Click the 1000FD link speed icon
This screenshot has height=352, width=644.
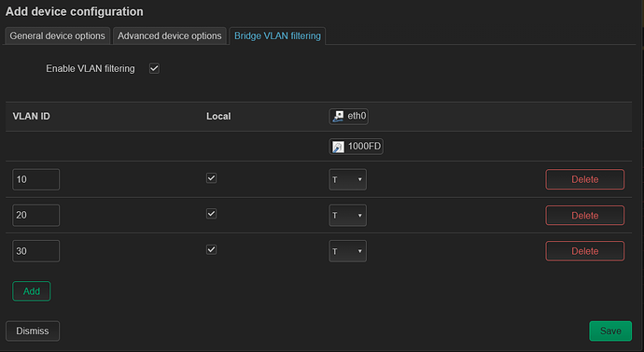[338, 147]
